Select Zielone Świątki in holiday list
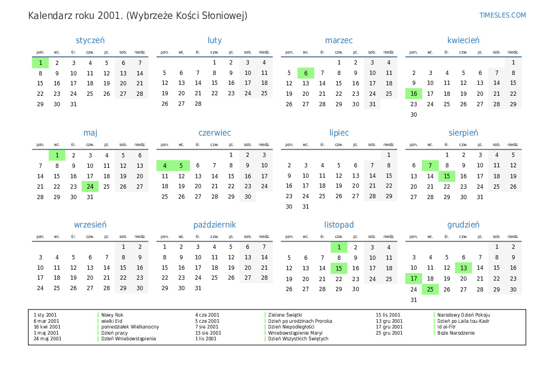Image resolution: width=554 pixels, height=392 pixels. point(285,315)
